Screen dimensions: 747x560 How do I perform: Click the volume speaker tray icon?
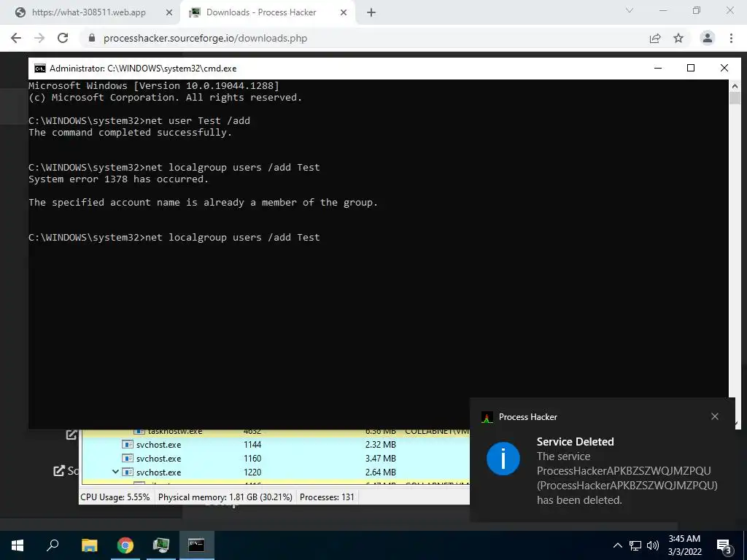click(x=653, y=545)
